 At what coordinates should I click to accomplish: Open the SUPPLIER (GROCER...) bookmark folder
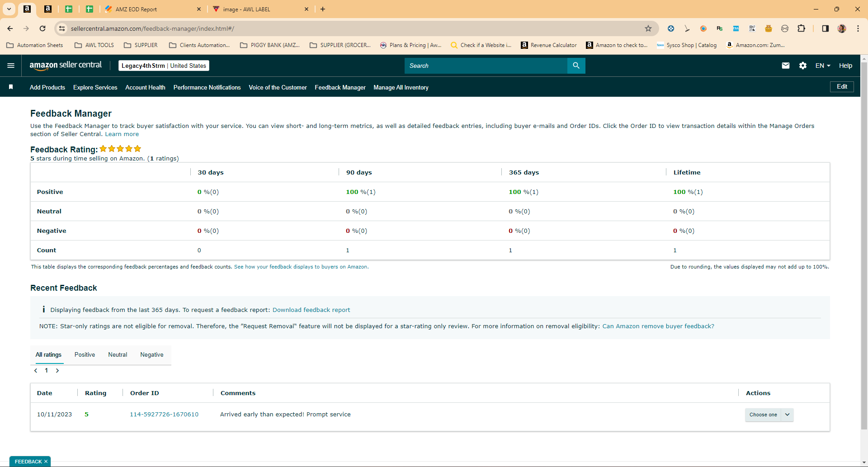tap(340, 45)
